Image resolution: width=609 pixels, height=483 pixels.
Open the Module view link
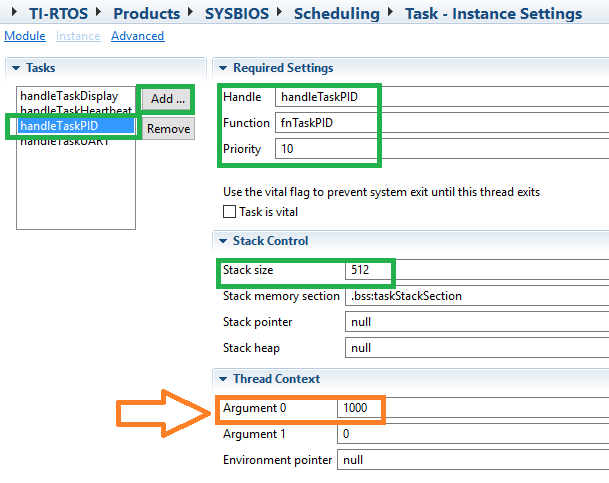click(24, 36)
